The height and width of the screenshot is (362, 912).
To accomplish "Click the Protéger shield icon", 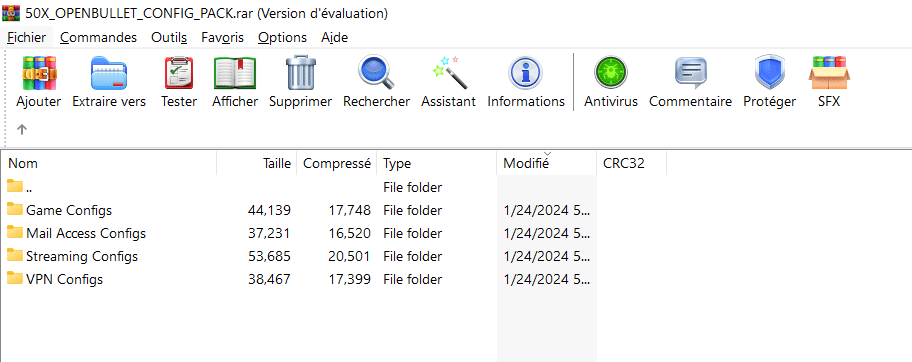I will pos(770,73).
